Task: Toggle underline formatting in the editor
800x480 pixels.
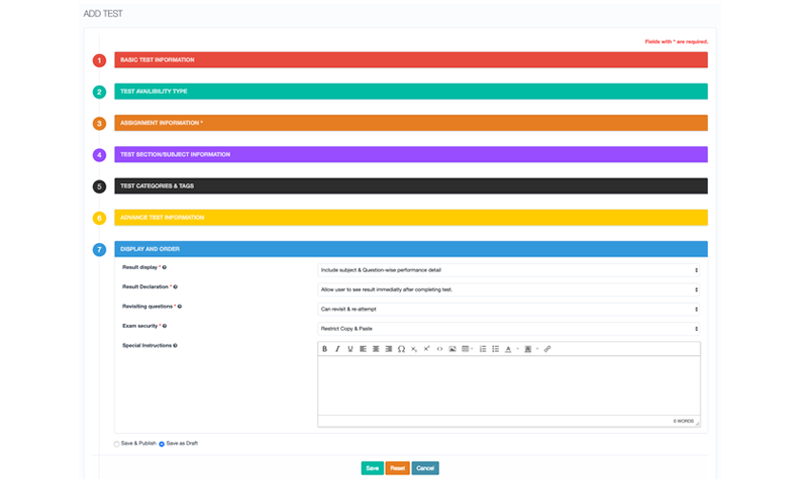Action: point(350,349)
